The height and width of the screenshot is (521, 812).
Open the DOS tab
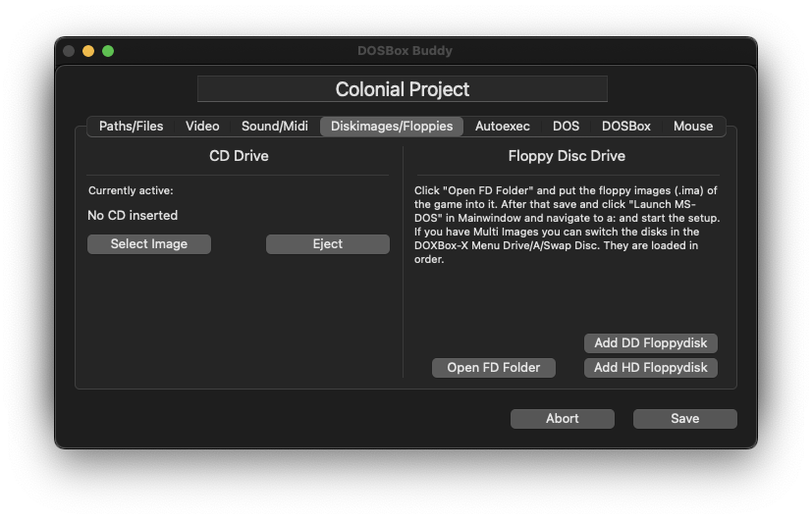click(x=566, y=127)
